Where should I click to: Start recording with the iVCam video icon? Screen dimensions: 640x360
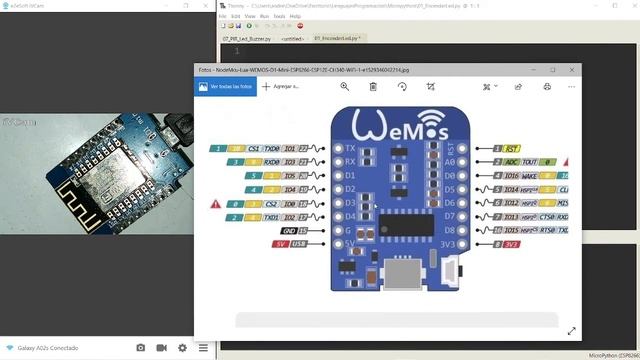click(x=162, y=348)
